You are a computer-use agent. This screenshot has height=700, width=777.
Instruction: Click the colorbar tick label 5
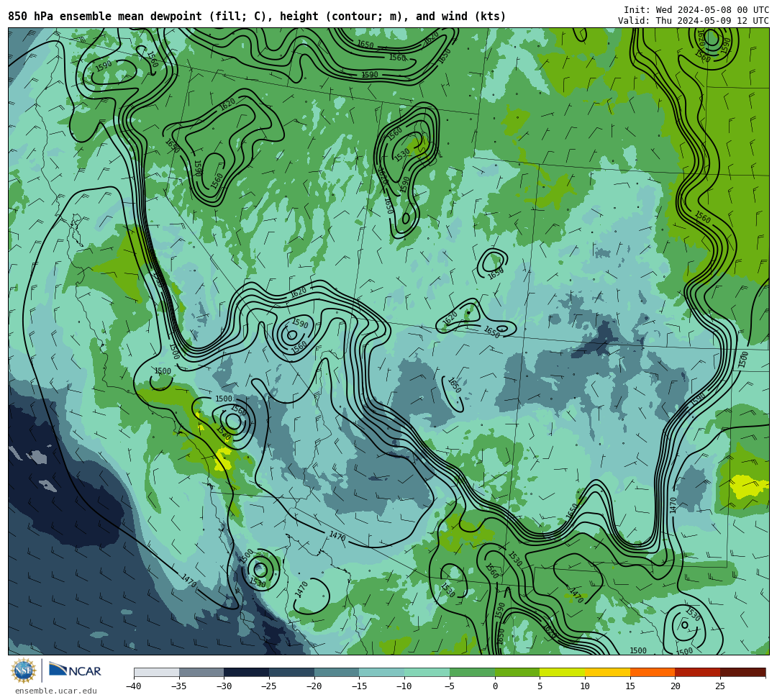tap(540, 686)
